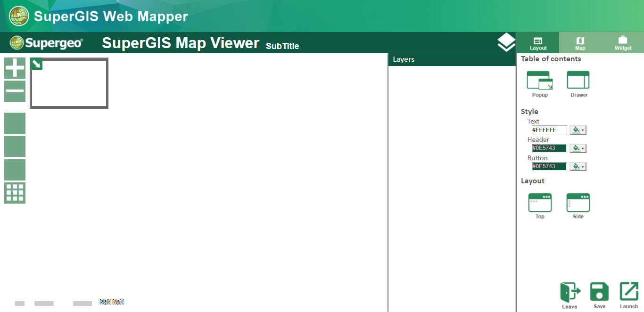Switch to the Widget tab
644x312 pixels.
click(623, 43)
